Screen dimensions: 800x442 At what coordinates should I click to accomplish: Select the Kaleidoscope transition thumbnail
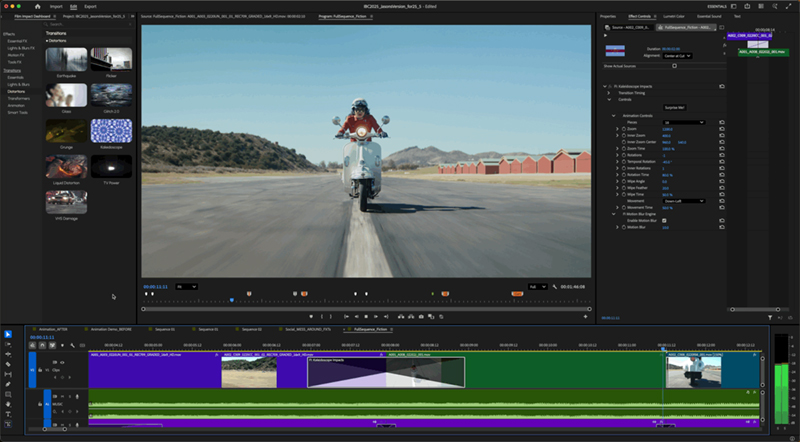tap(111, 132)
